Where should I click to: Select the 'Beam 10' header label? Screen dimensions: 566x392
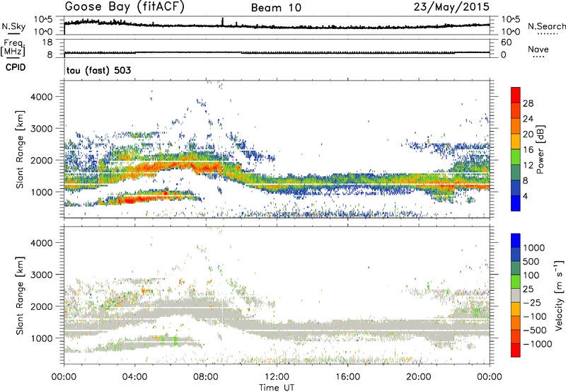point(276,8)
